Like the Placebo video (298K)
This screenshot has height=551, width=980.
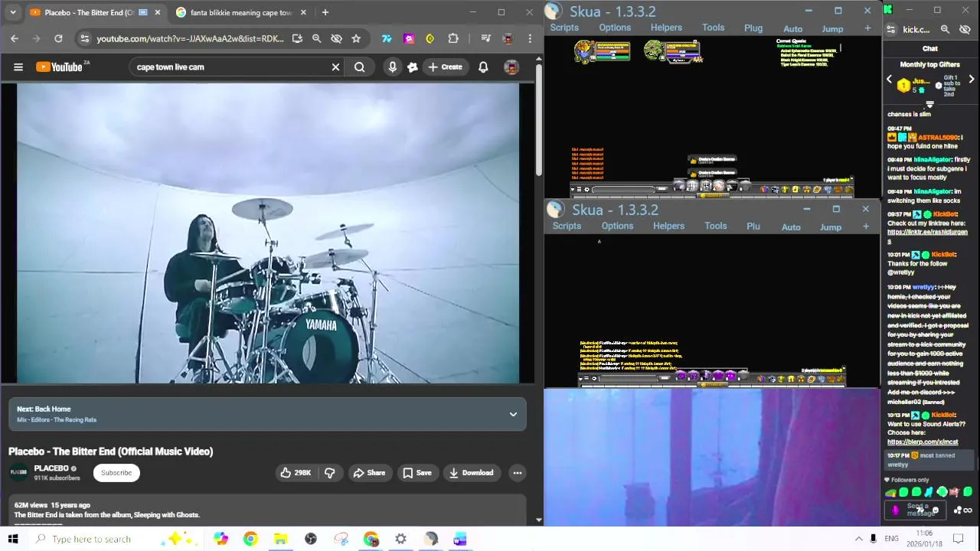[x=296, y=472]
